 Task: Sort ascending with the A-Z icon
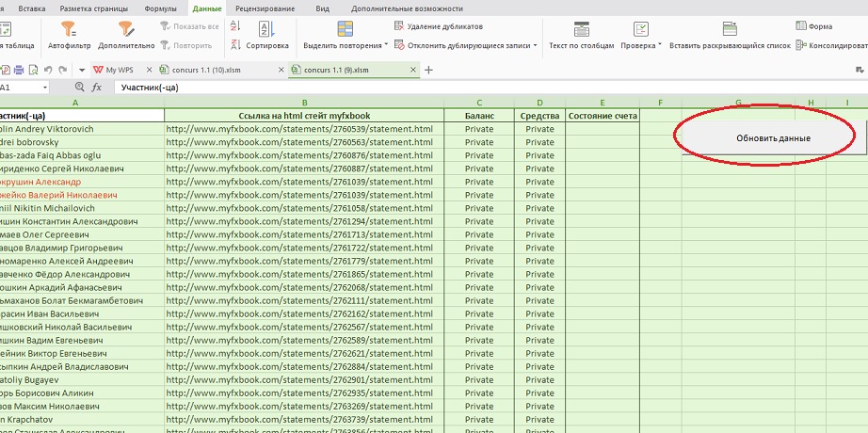coord(235,25)
